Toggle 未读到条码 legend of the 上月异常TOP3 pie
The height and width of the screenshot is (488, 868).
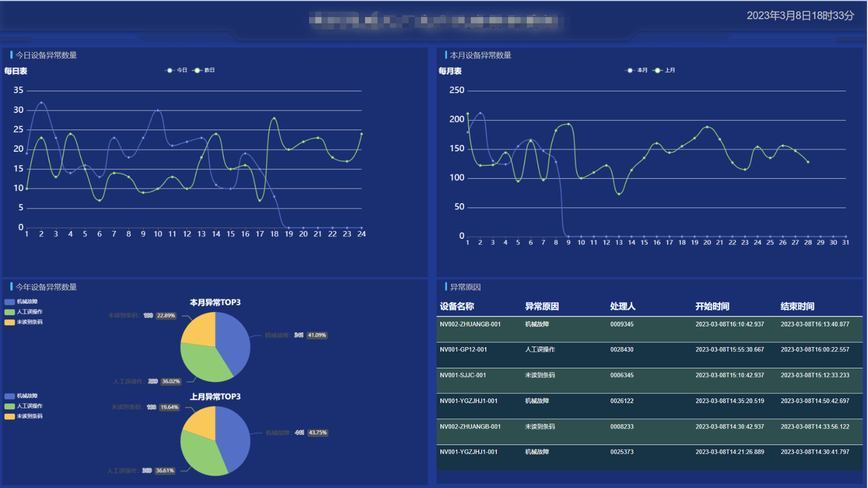coord(24,417)
